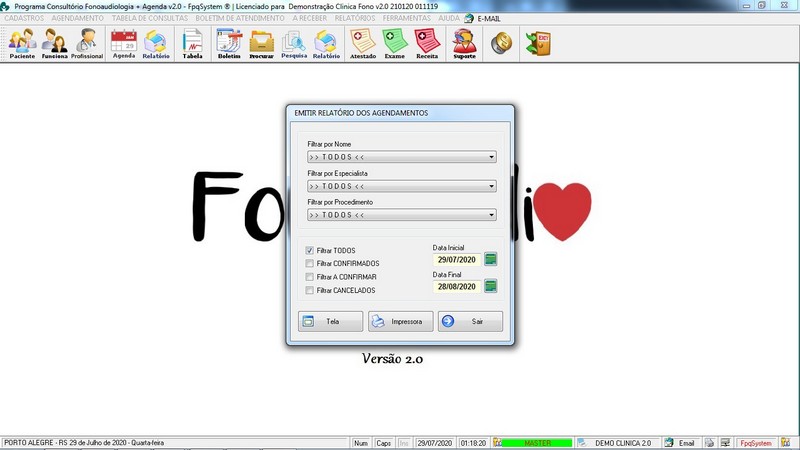
Task: Open the CADASTROS menu
Action: pyautogui.click(x=24, y=18)
